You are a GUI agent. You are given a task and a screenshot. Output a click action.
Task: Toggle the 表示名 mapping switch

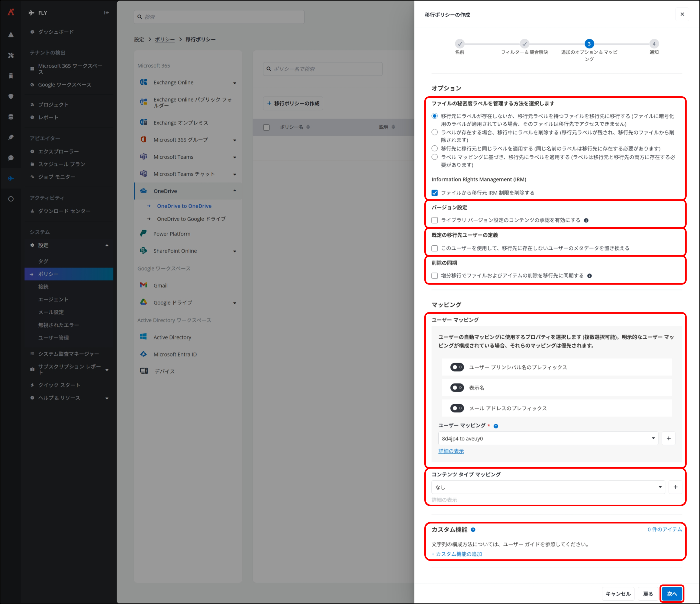point(457,388)
